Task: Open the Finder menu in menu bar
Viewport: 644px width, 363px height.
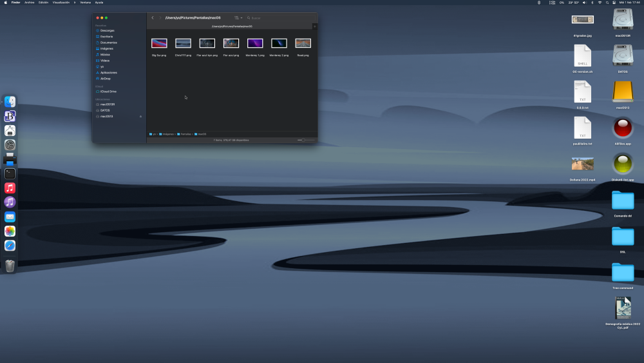Action: pos(15,3)
